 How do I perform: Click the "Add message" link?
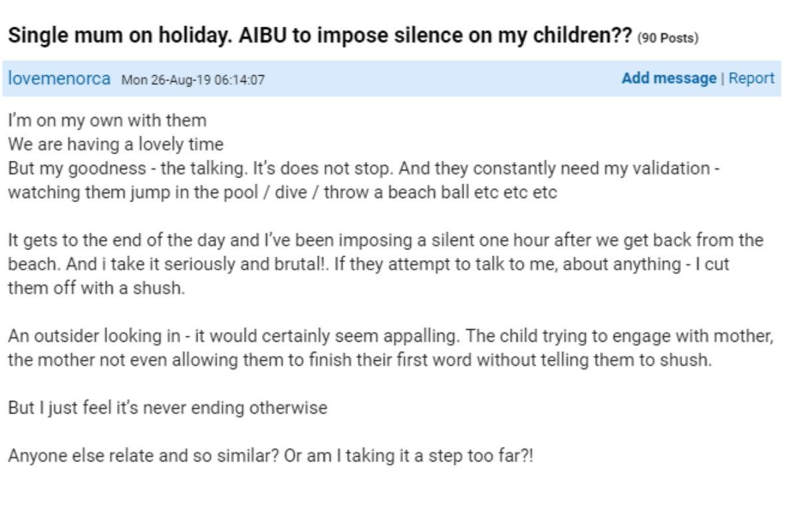click(x=669, y=78)
